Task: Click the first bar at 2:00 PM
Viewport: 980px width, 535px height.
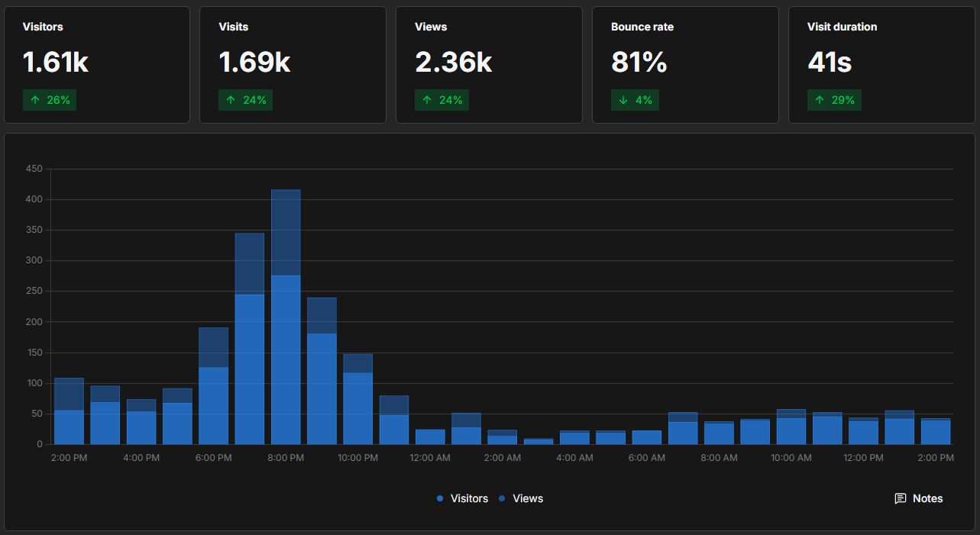Action: [69, 411]
